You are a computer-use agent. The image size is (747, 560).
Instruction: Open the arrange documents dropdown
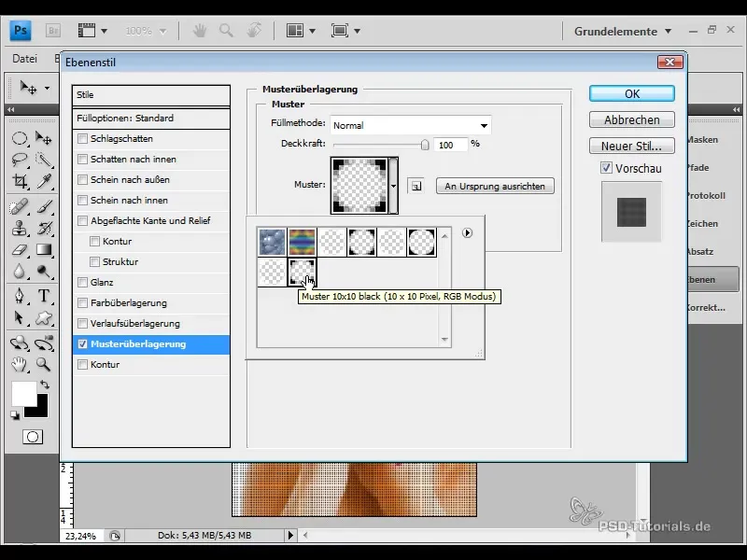pyautogui.click(x=301, y=31)
